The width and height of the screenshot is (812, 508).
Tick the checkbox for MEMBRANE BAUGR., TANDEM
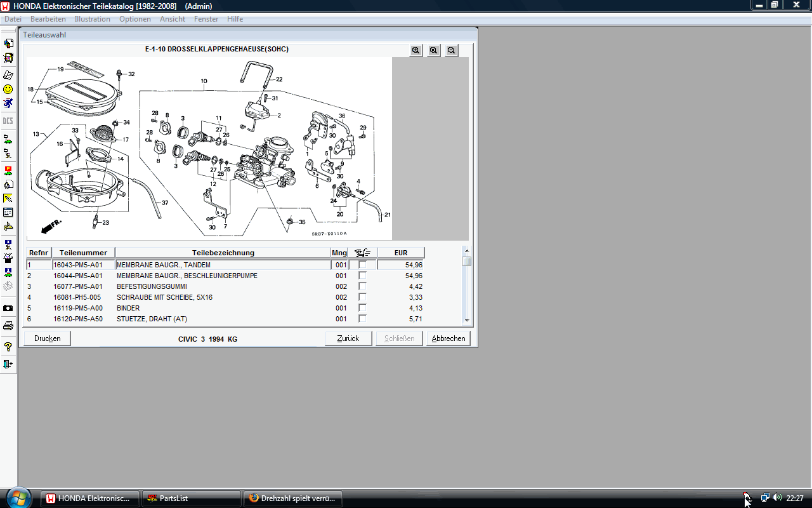pyautogui.click(x=362, y=265)
